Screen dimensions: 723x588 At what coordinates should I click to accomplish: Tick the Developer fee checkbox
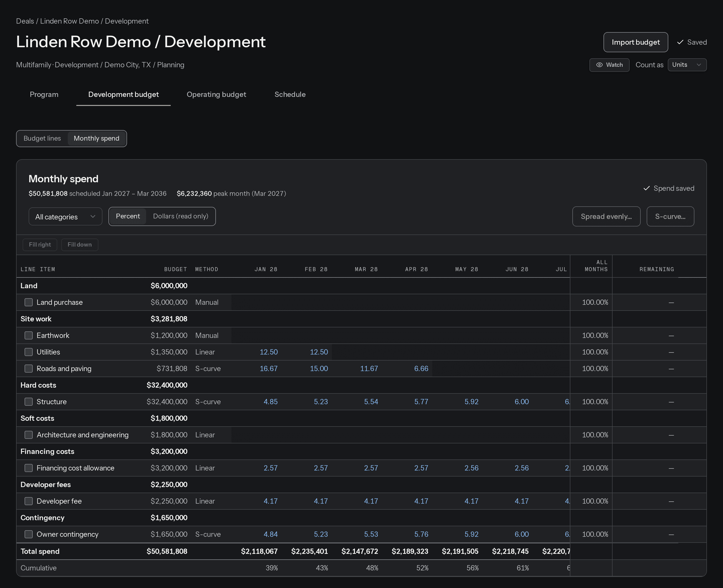tap(29, 501)
